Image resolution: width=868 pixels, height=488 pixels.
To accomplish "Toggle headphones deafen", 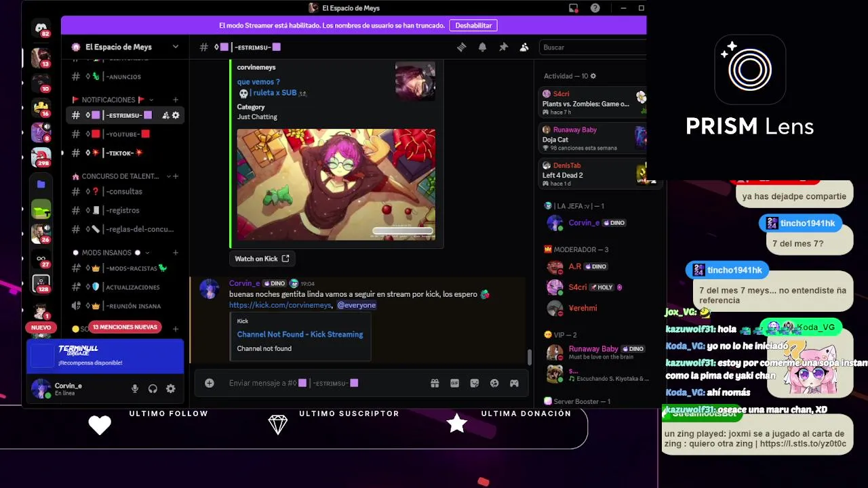I will coord(153,388).
